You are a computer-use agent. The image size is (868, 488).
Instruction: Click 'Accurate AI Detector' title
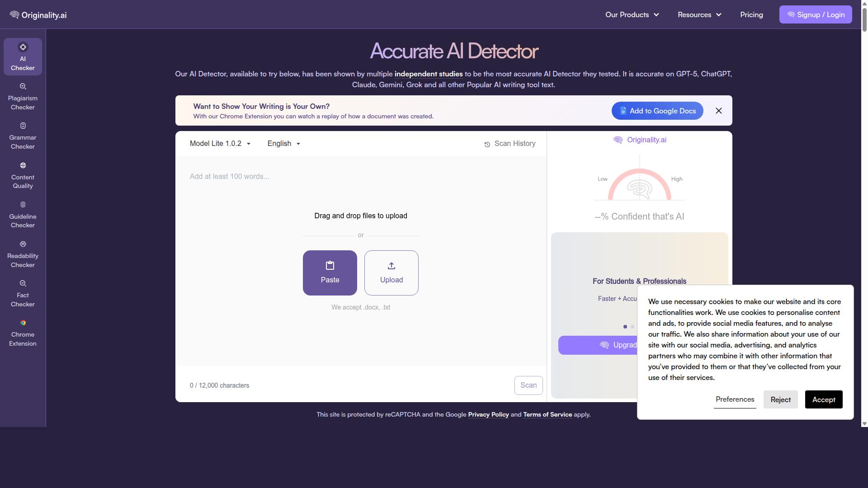coord(454,51)
